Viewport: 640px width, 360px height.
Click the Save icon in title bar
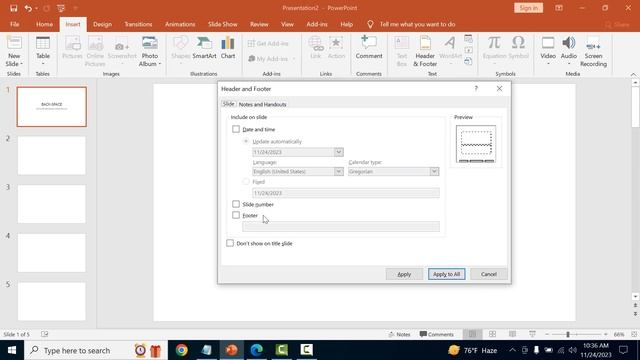(x=13, y=8)
